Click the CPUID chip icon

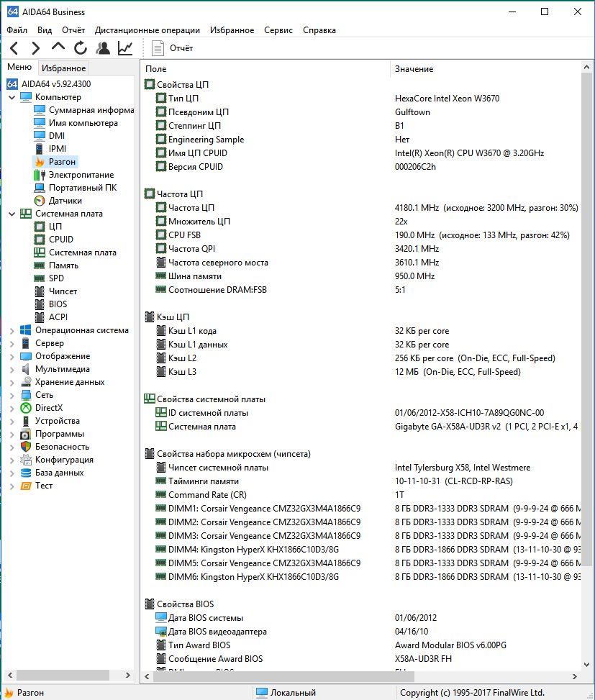click(x=40, y=240)
